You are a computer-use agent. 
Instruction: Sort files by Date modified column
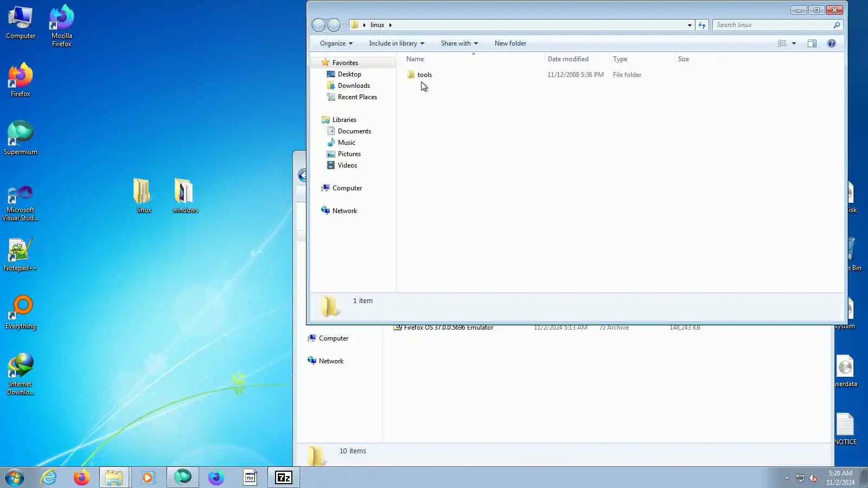point(576,59)
